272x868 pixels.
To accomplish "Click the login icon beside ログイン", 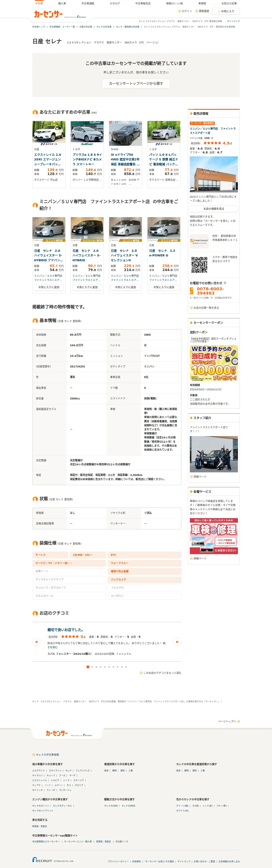I will pyautogui.click(x=179, y=11).
